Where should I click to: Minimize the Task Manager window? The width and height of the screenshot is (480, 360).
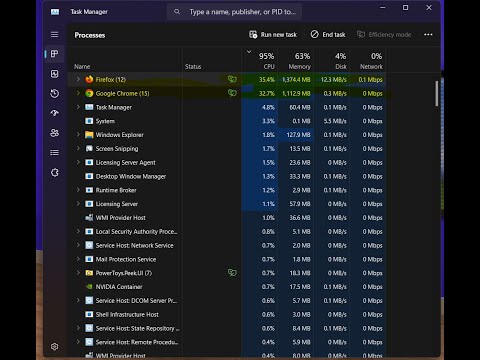pyautogui.click(x=383, y=7)
